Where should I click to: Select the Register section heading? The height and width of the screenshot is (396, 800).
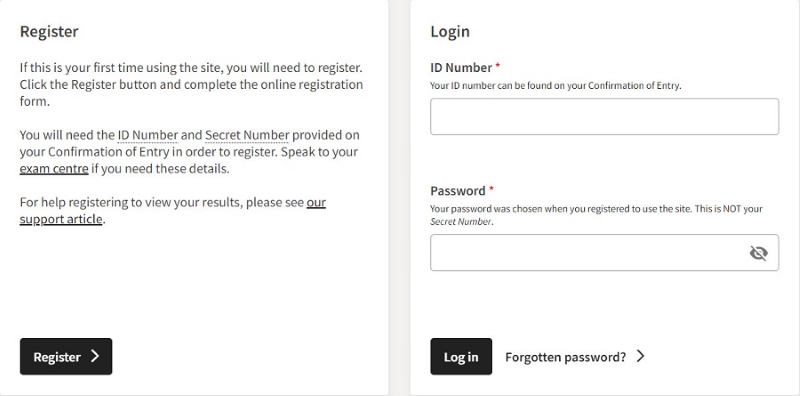49,32
